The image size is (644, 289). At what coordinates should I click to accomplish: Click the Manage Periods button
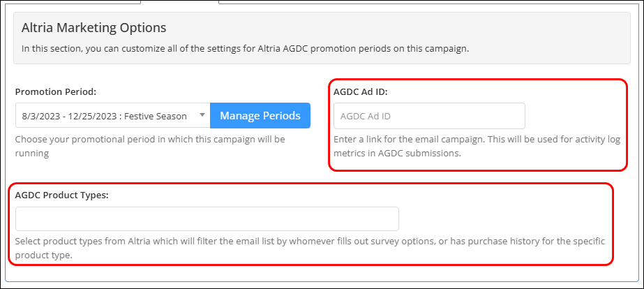coord(260,115)
